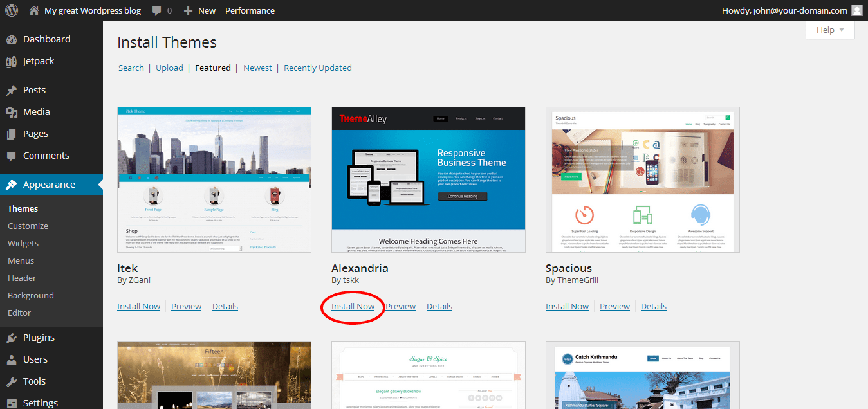Click the Posts pushpin icon
The image size is (868, 409).
pos(12,90)
